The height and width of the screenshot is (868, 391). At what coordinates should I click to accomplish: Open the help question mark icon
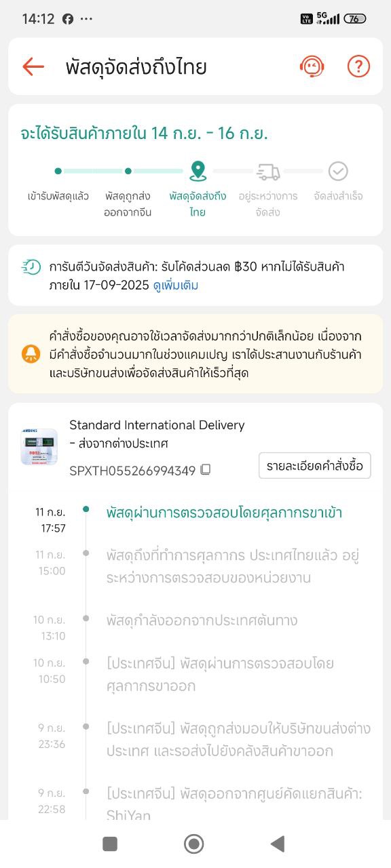358,66
